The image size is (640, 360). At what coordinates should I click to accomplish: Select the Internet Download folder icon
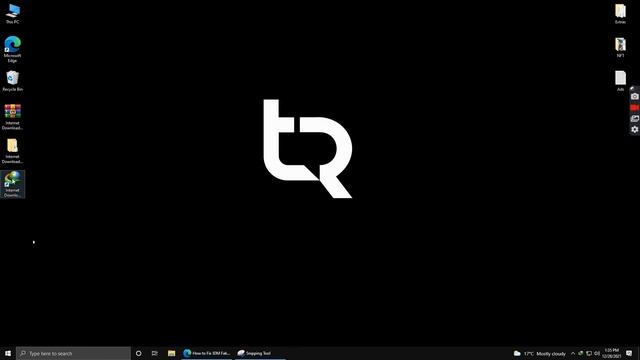coord(13,151)
